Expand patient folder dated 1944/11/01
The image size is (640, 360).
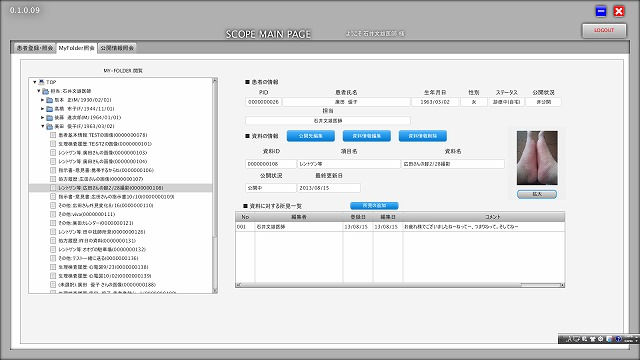click(42, 109)
